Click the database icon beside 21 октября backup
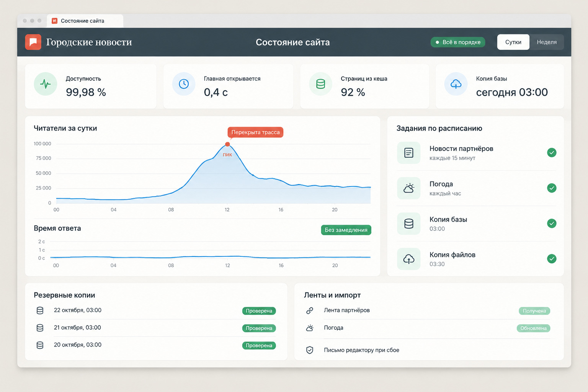The image size is (588, 392). (40, 328)
